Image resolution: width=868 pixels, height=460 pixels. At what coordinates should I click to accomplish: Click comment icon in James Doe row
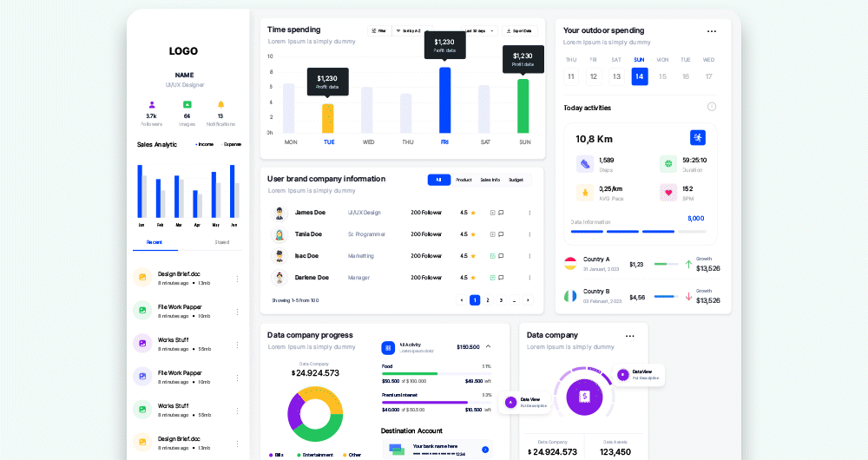(x=501, y=213)
